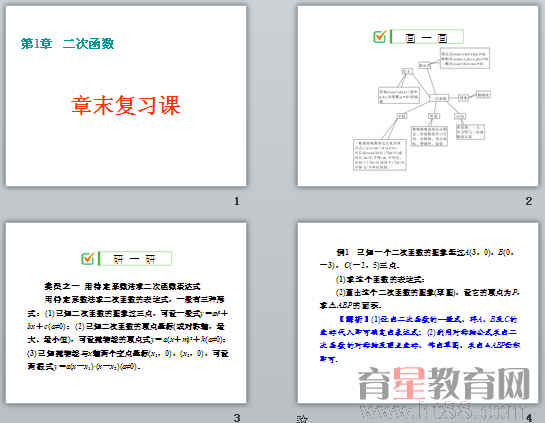Click the blue 解析 analysis paragraph on slide 4

click(420, 339)
